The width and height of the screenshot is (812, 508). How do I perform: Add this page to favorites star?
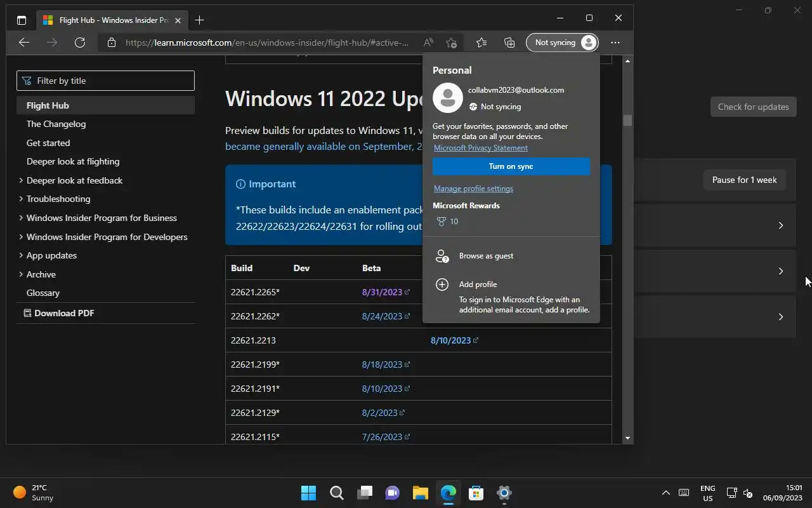coord(451,43)
